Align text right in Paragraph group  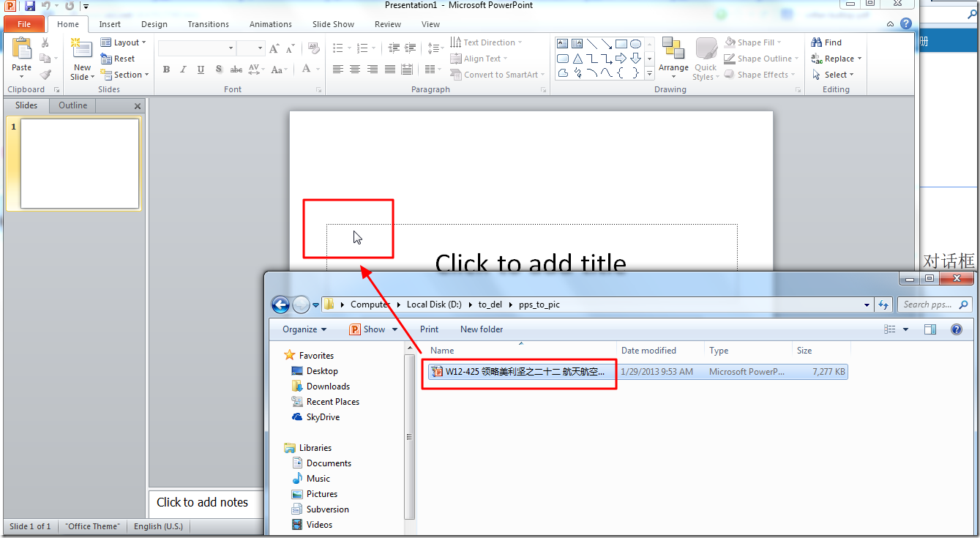373,70
